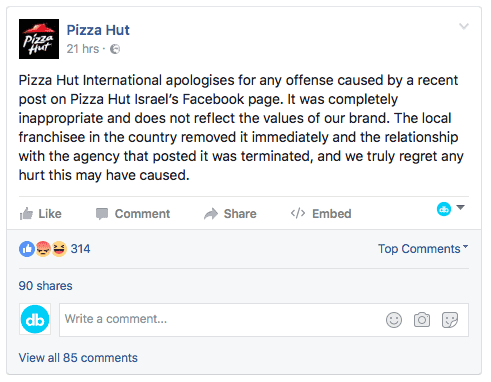The height and width of the screenshot is (382, 491).
Task: Open the Pizza Hut page name link
Action: pyautogui.click(x=98, y=30)
